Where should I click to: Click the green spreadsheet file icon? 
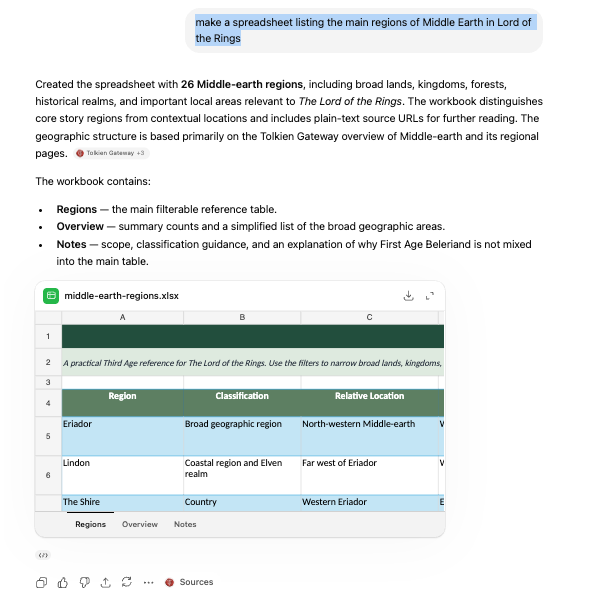(51, 296)
